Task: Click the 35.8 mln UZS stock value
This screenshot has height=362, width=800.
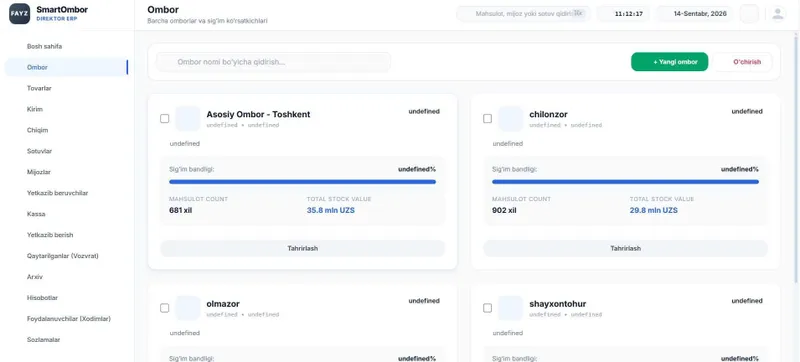Action: click(331, 210)
